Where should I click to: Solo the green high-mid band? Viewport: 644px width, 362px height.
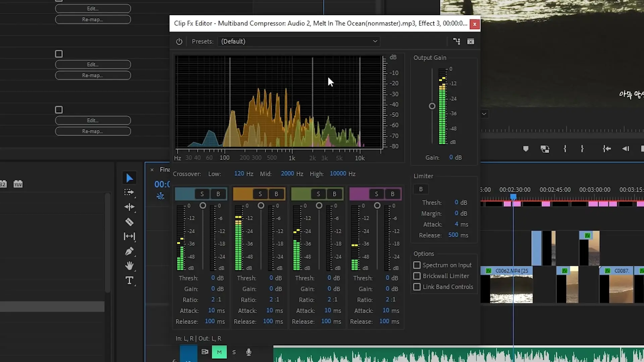pos(318,194)
